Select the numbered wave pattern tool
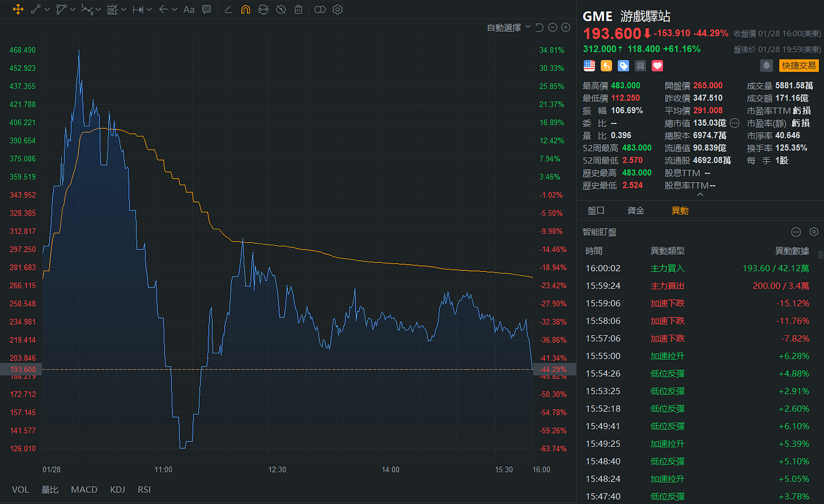 coord(87,9)
